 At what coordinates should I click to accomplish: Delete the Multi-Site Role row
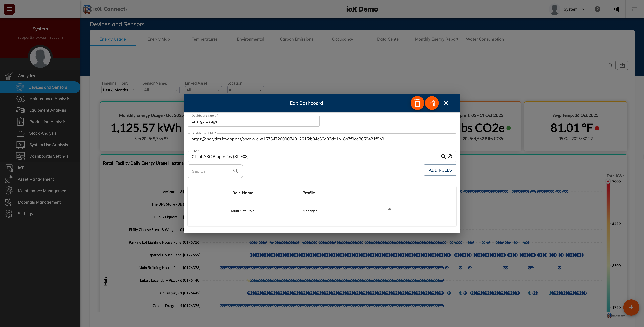389,211
